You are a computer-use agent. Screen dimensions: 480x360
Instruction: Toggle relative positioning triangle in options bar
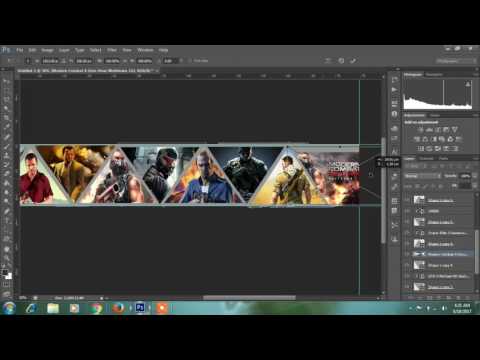[63, 61]
